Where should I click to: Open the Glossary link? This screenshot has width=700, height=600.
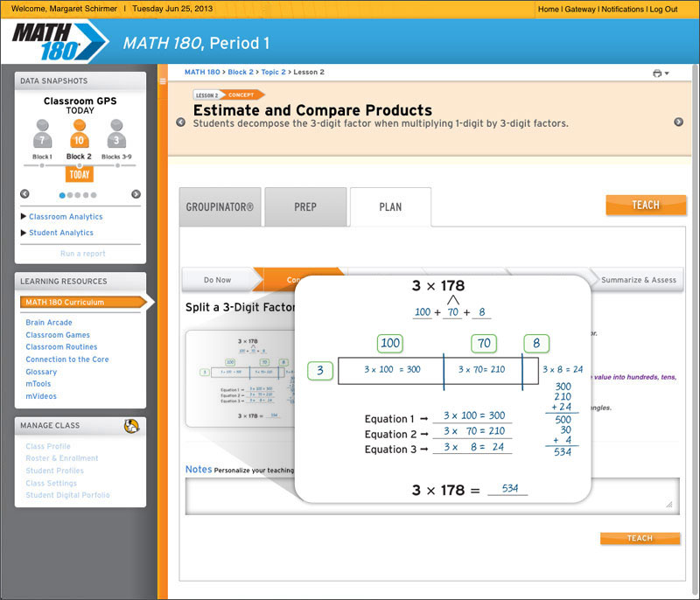(41, 372)
